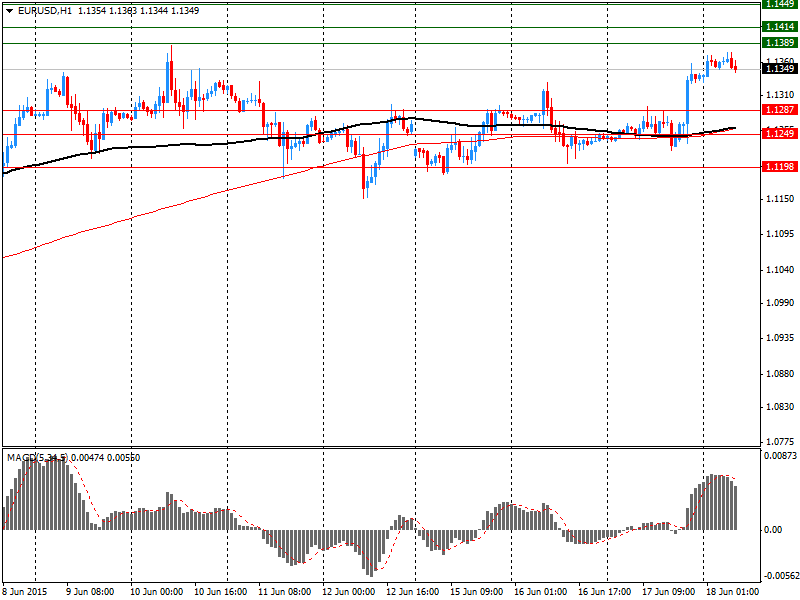This screenshot has width=800, height=600.
Task: Click the deepest negative MACD bars near 12 Jun
Action: (370, 553)
